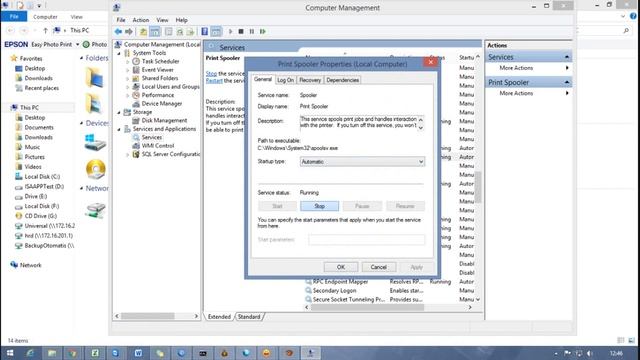Switch to the Log On tab
Viewport: 640px width, 360px height.
point(285,80)
